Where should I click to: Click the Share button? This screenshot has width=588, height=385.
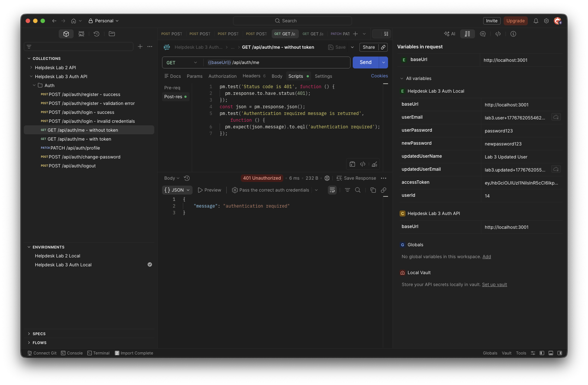[x=369, y=47]
